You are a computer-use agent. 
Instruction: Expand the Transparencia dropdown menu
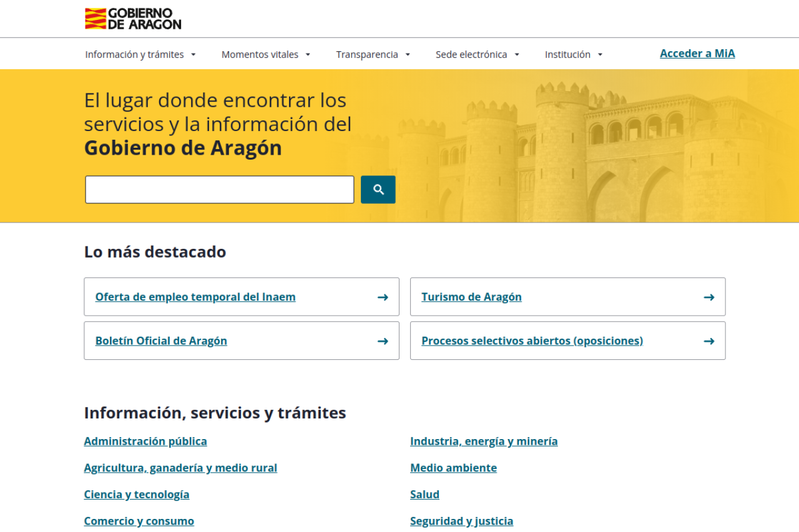click(x=373, y=54)
